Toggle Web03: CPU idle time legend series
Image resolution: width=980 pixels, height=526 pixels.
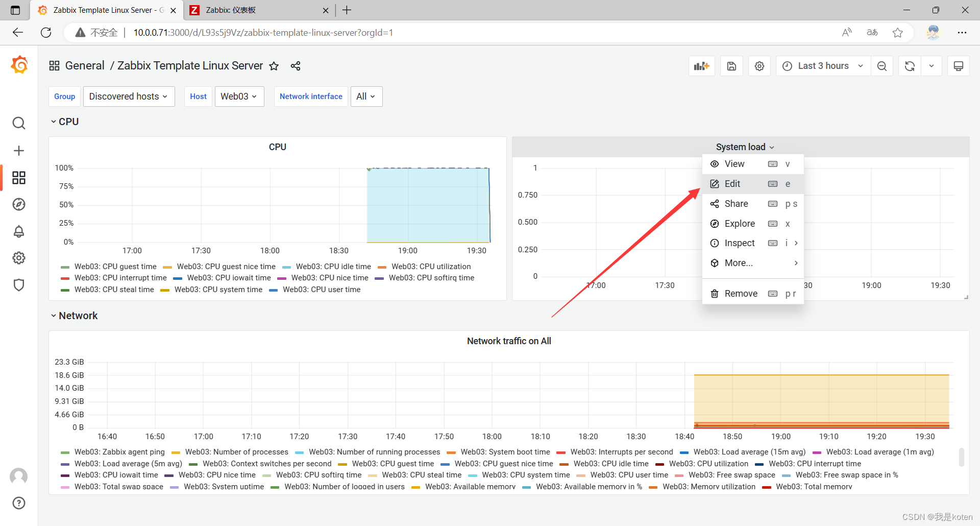[x=333, y=267]
